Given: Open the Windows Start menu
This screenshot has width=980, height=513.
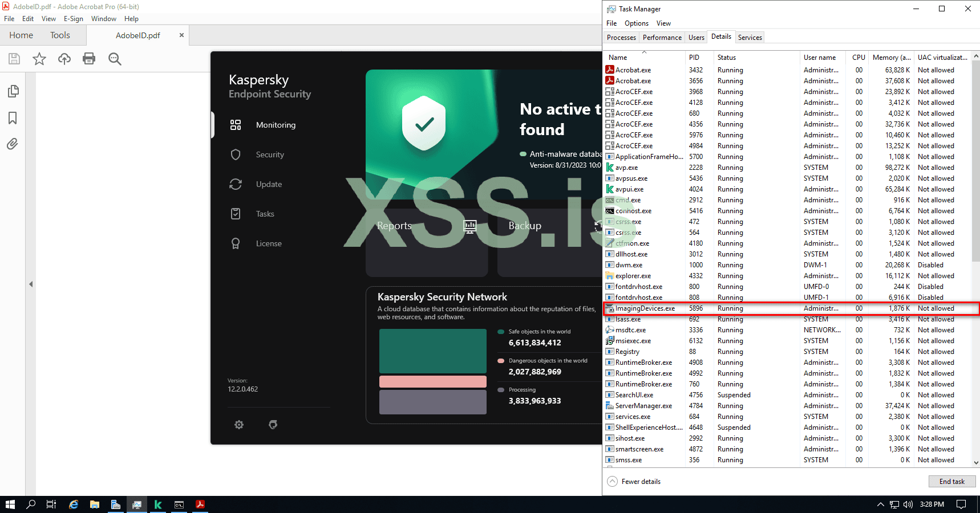Looking at the screenshot, I should point(10,504).
